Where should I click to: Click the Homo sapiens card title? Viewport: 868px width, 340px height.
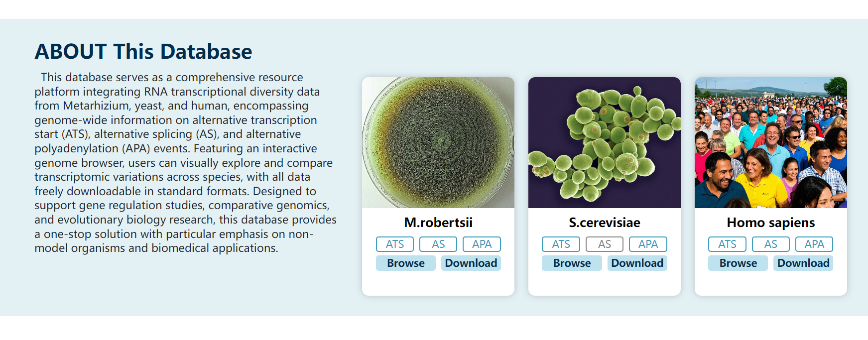tap(771, 223)
